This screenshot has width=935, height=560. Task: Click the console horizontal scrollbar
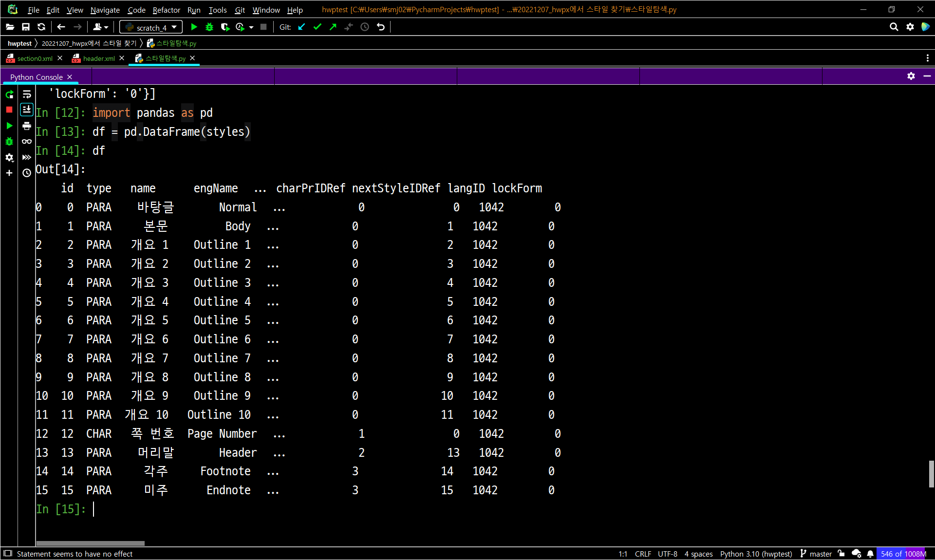[x=91, y=543]
